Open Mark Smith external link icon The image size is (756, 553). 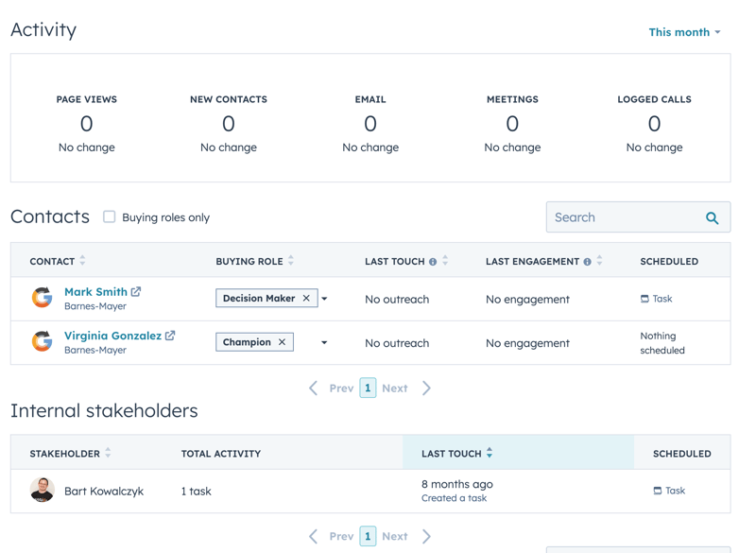coord(136,292)
